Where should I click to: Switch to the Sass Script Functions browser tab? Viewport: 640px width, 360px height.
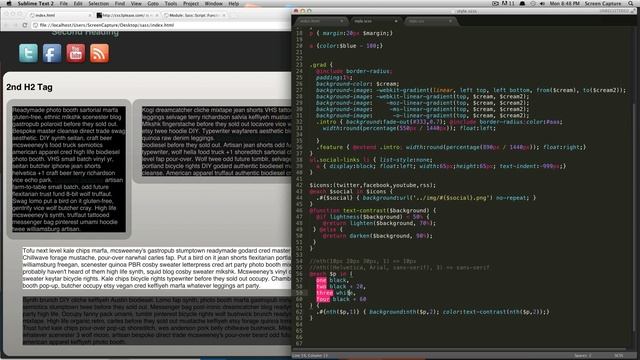[195, 15]
